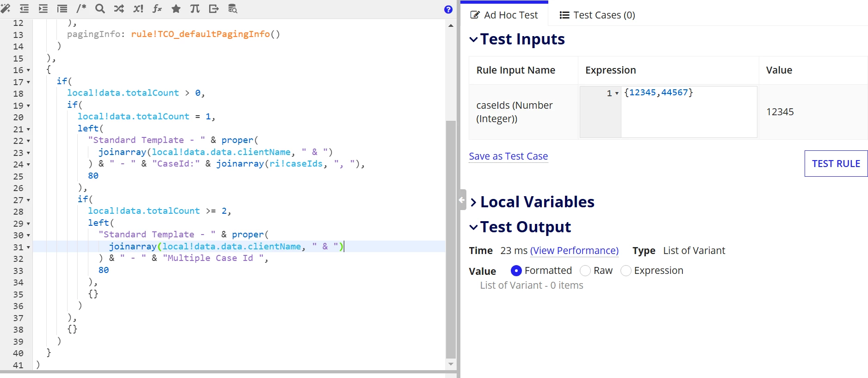Open the blue help question icon
The width and height of the screenshot is (868, 378).
click(x=448, y=9)
